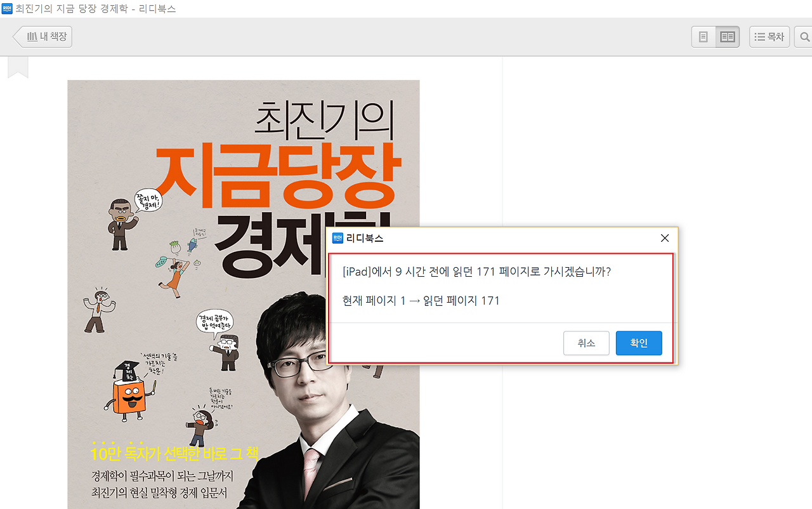Image resolution: width=812 pixels, height=509 pixels.
Task: Open the 목차 table of contents
Action: [769, 36]
